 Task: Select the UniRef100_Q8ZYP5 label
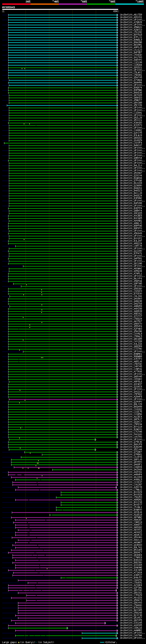coord(131,620)
